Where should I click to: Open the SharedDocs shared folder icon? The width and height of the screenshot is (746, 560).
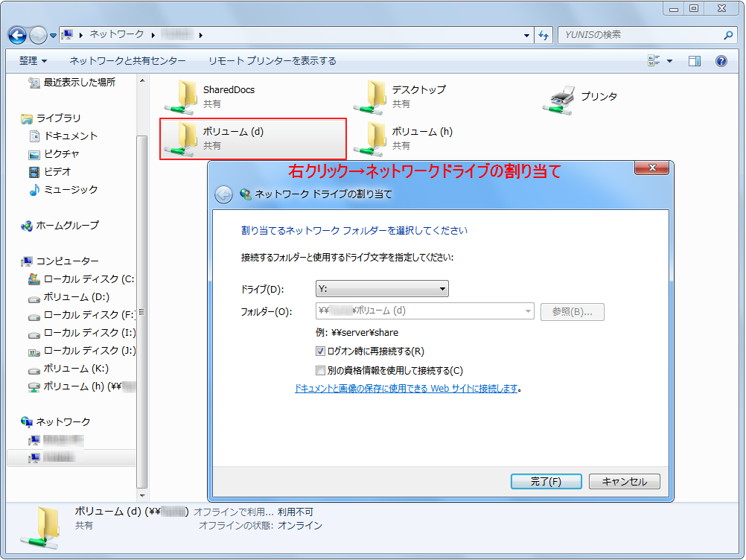(180, 97)
